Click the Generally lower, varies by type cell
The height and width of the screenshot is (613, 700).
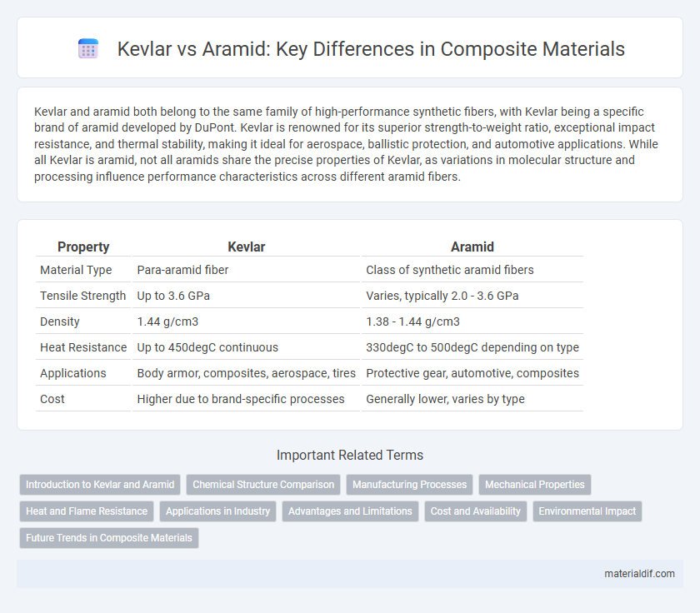472,399
